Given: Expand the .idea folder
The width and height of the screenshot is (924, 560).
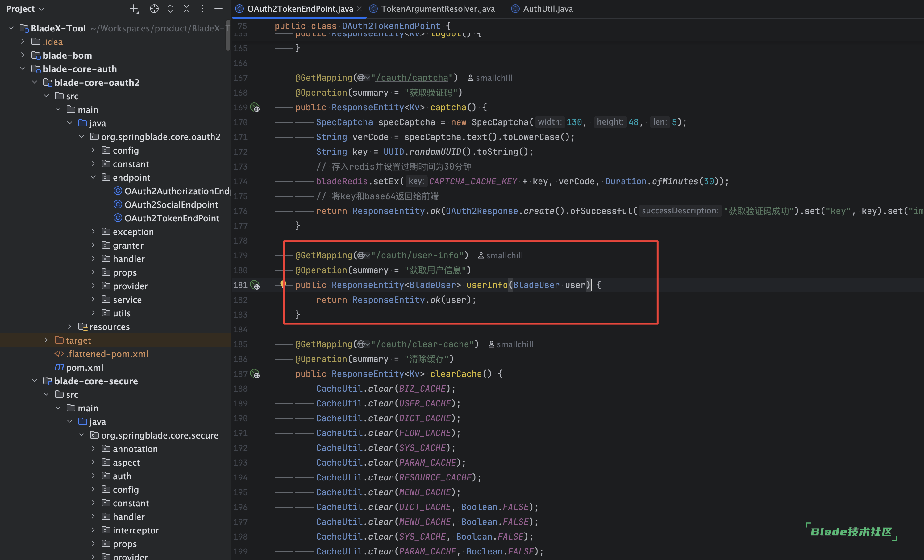Looking at the screenshot, I should tap(23, 42).
